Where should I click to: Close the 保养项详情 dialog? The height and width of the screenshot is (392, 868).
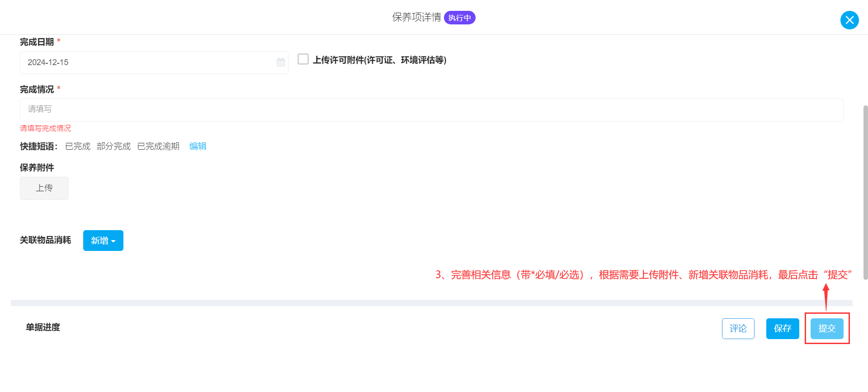[x=849, y=20]
